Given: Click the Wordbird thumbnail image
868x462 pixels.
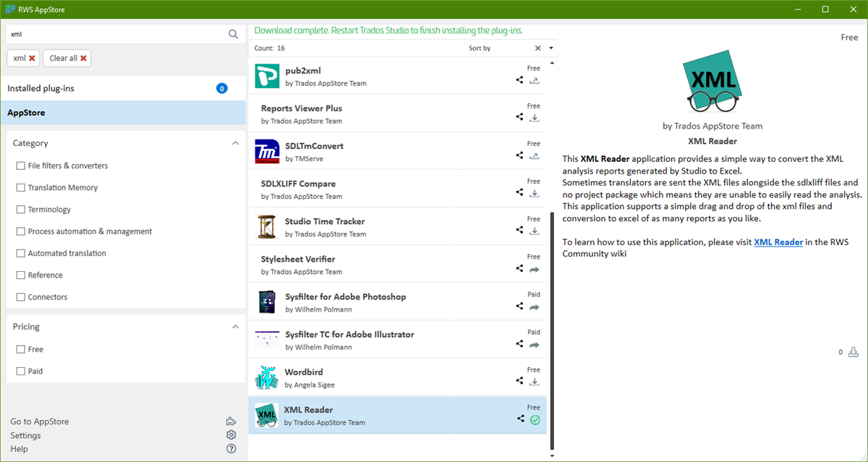Looking at the screenshot, I should pos(267,377).
